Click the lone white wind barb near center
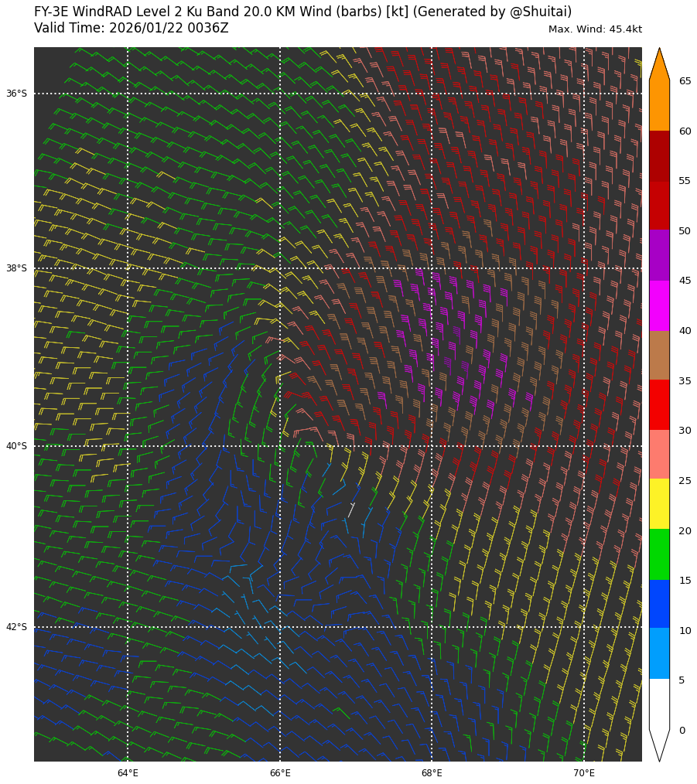 (351, 510)
